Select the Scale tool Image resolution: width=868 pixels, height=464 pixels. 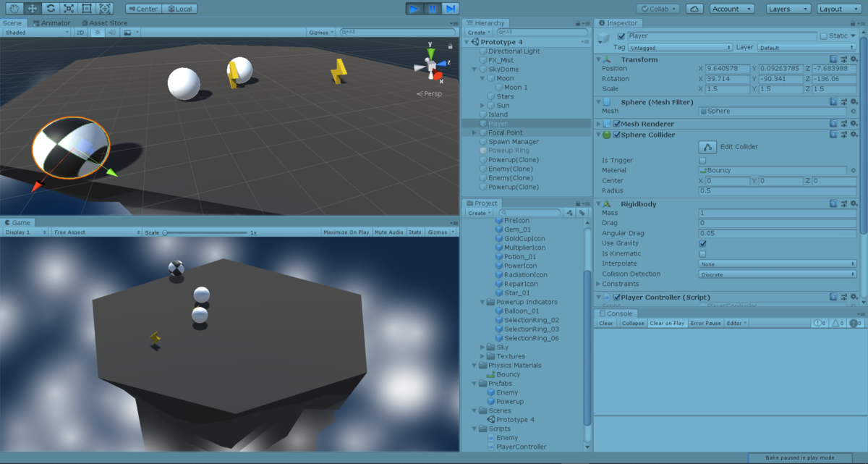(x=69, y=9)
